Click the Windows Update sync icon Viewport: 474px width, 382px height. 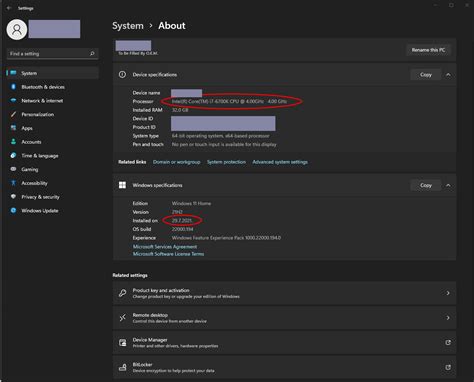pyautogui.click(x=13, y=210)
